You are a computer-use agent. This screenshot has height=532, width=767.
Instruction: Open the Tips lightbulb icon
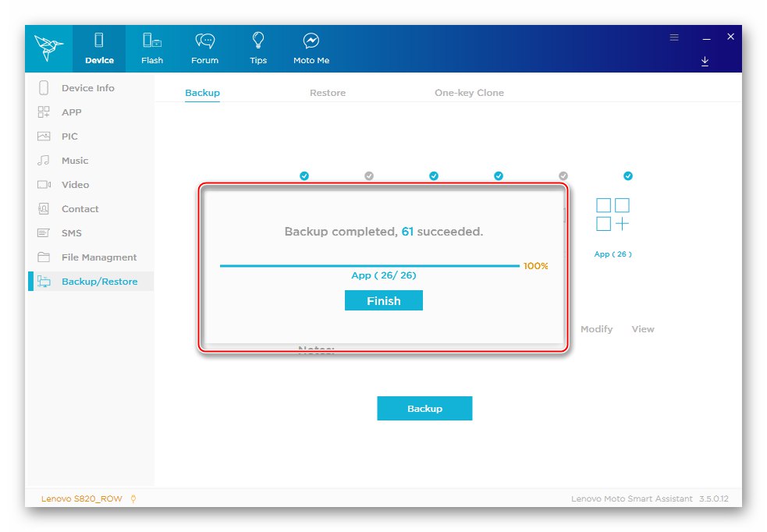coord(258,40)
